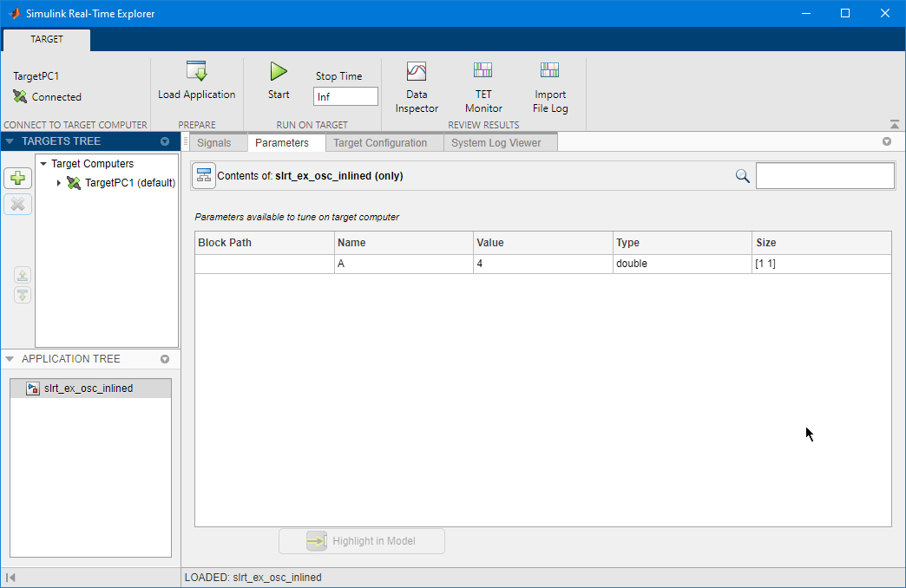Toggle the Connected target connection icon
The width and height of the screenshot is (906, 588).
(20, 96)
